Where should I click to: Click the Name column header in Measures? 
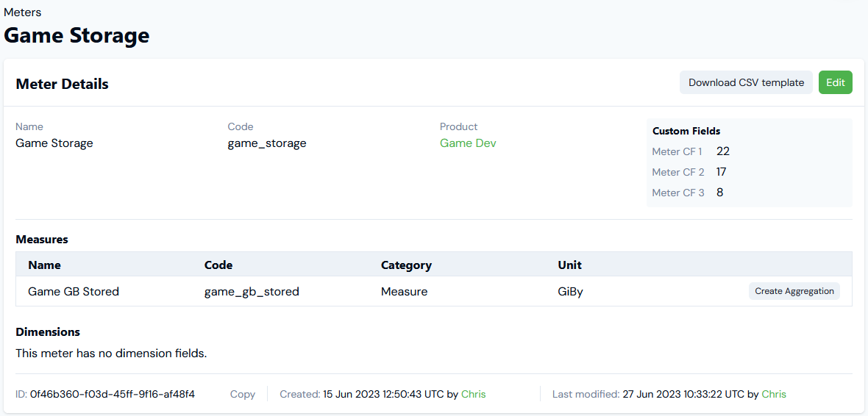[44, 265]
